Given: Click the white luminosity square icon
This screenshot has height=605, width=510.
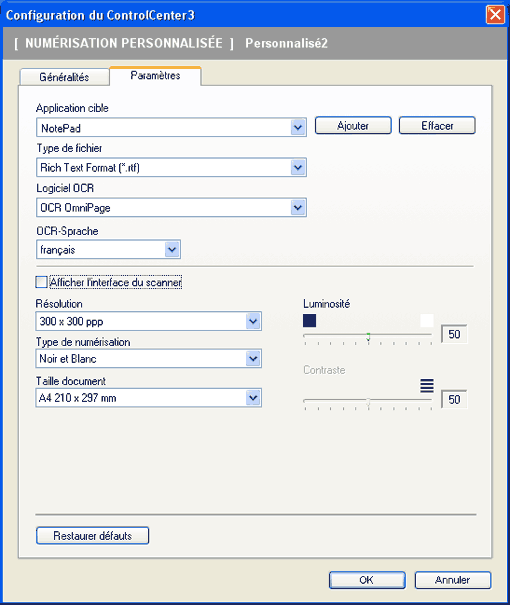Looking at the screenshot, I should [427, 320].
